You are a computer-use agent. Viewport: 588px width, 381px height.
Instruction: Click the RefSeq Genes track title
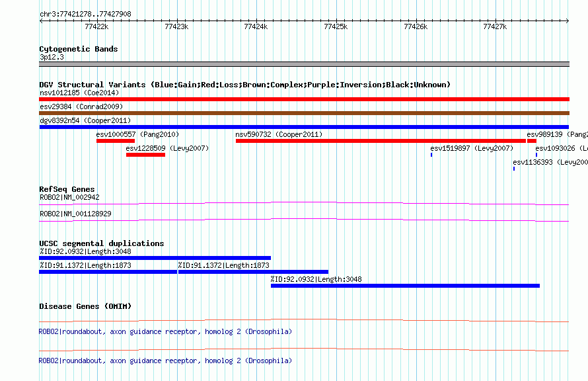tap(67, 189)
